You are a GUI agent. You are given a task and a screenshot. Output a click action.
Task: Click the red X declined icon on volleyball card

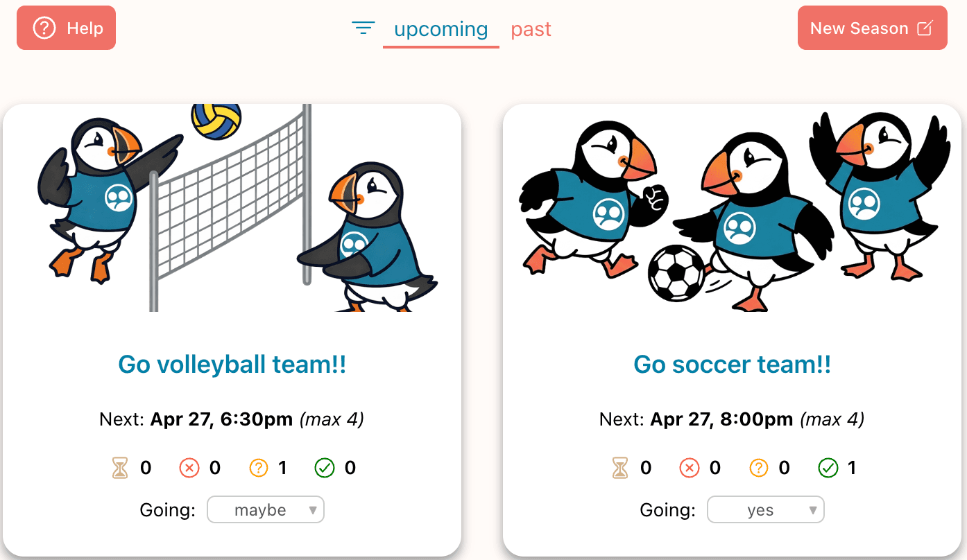click(x=189, y=468)
